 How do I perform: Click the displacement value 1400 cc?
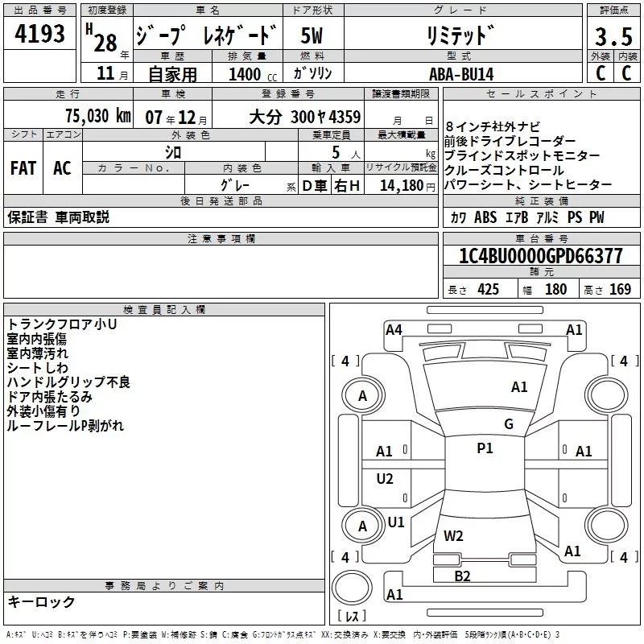[253, 74]
